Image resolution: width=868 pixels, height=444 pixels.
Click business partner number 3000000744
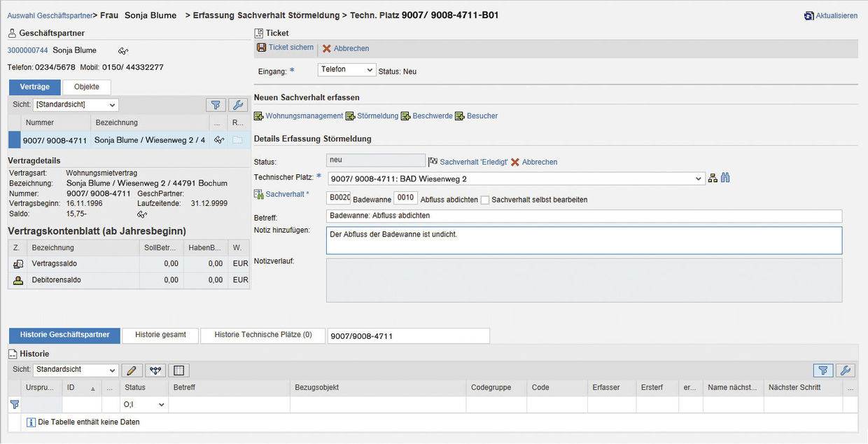(x=27, y=50)
